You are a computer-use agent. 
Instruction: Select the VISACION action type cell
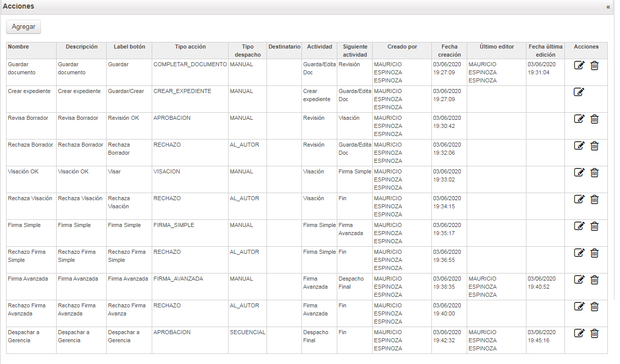point(190,179)
